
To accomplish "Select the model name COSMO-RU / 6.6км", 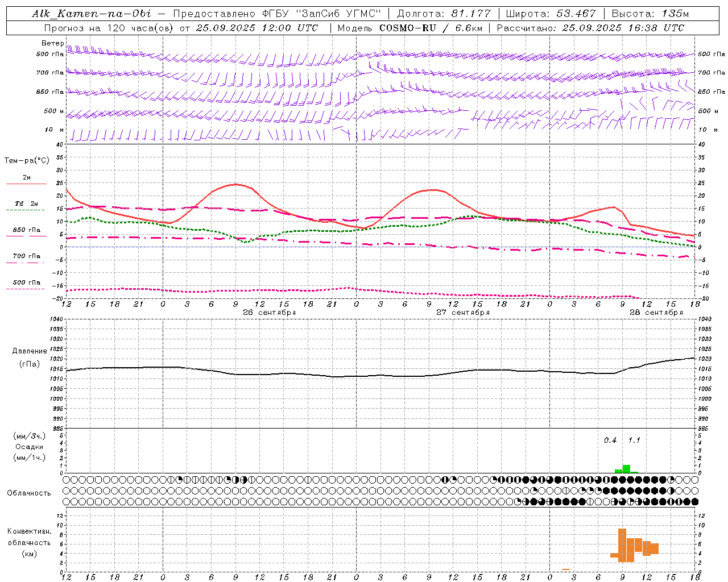I will pos(431,28).
